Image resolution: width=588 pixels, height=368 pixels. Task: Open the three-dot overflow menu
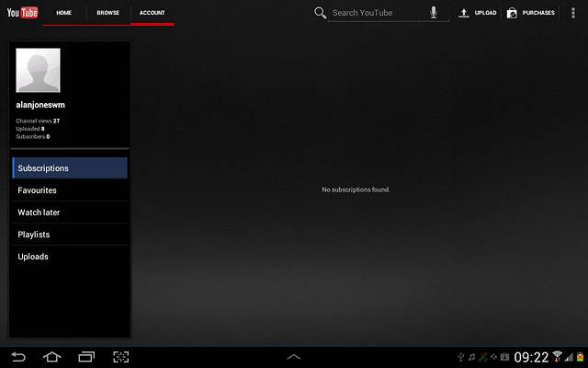pyautogui.click(x=573, y=13)
